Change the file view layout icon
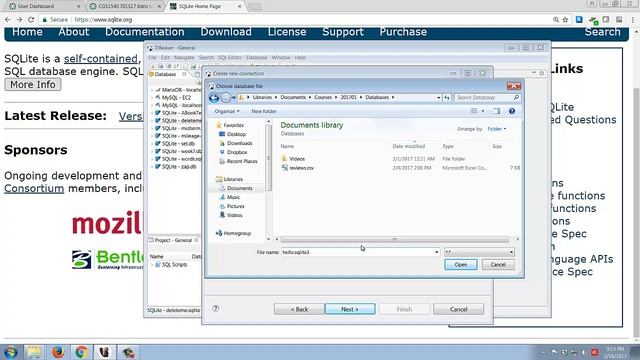The width and height of the screenshot is (640, 360). click(474, 111)
